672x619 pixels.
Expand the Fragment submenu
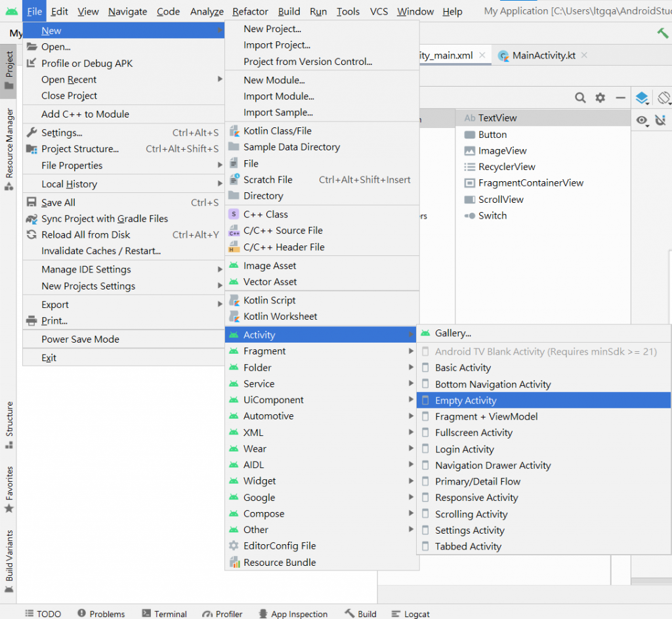tap(322, 351)
